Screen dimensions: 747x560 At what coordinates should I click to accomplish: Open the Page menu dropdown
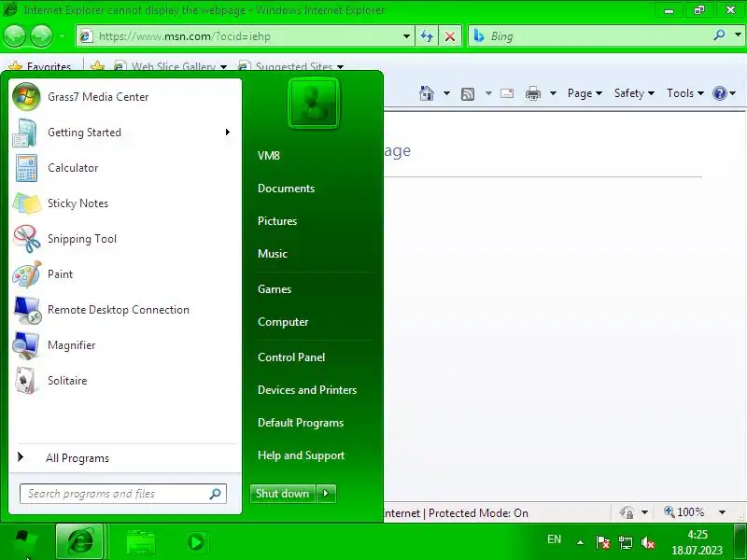tap(585, 93)
